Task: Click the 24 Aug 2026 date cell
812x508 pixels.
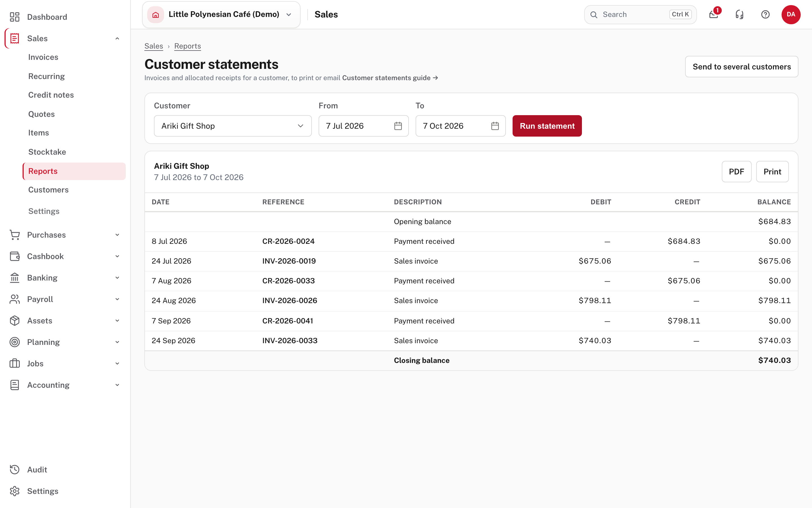Action: pos(174,301)
